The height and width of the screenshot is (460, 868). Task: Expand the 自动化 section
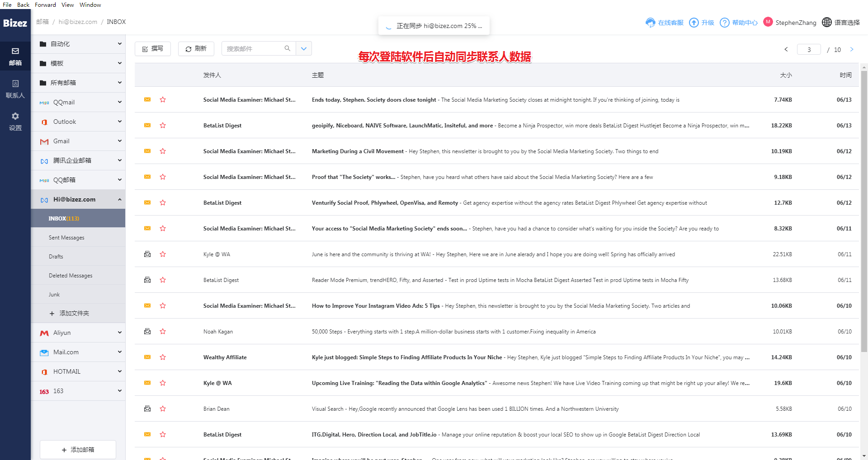click(x=120, y=44)
